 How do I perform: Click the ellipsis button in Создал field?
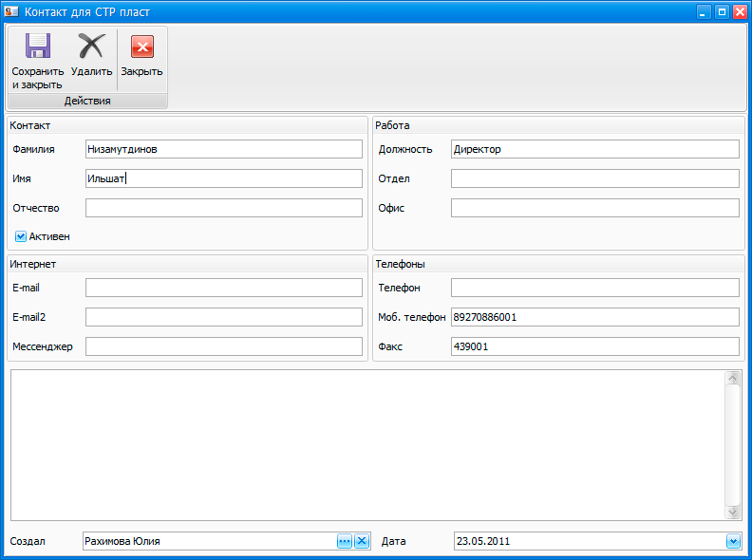click(345, 541)
